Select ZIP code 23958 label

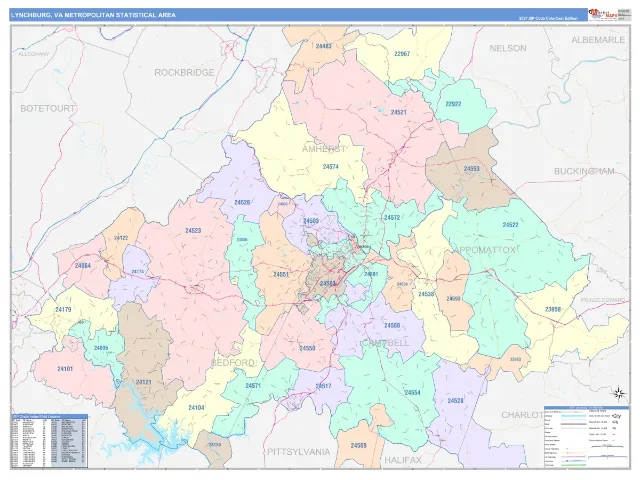coord(553,310)
